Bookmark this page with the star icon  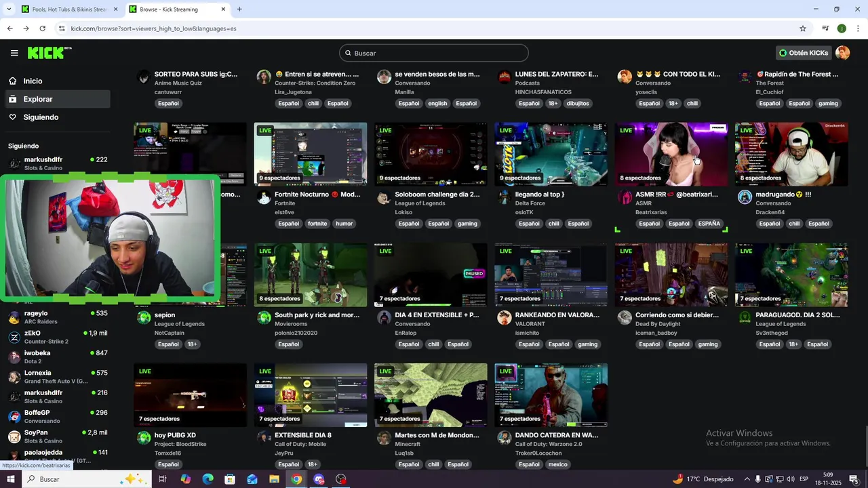pos(803,28)
